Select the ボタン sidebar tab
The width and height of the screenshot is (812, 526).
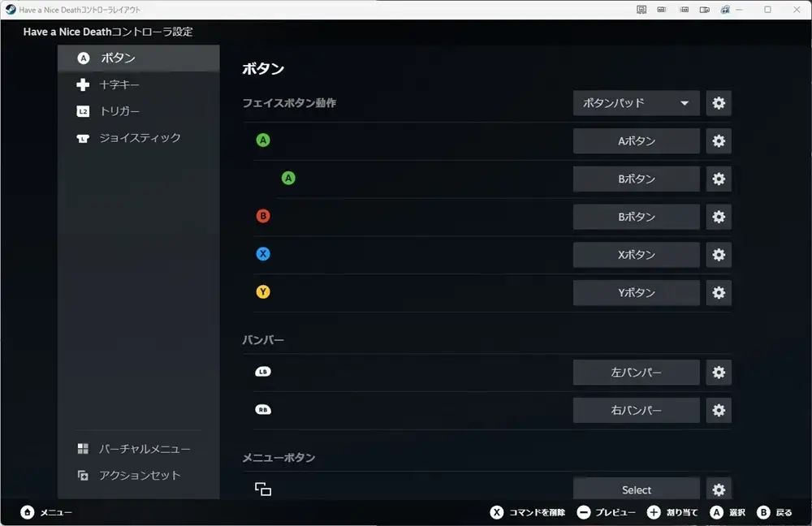139,58
